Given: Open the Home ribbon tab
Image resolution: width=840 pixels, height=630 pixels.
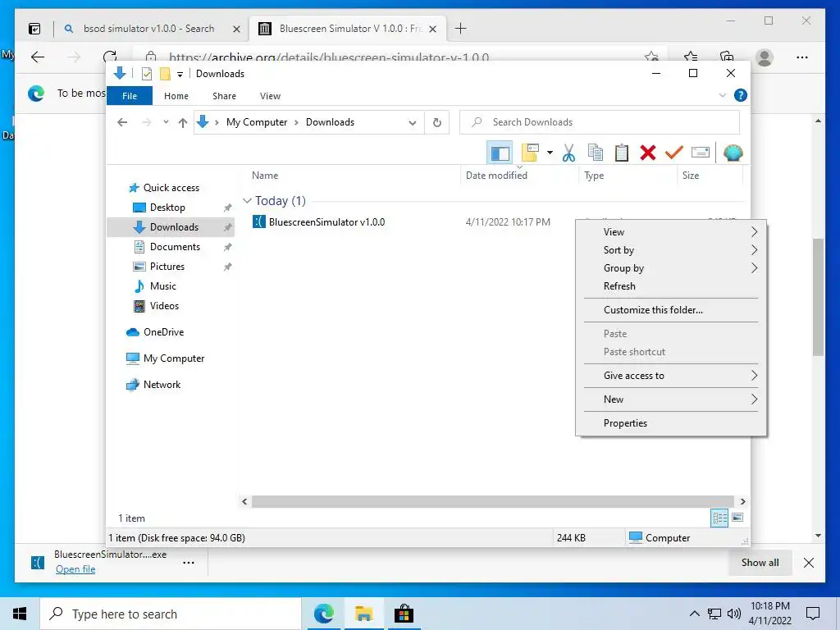Looking at the screenshot, I should [x=176, y=96].
